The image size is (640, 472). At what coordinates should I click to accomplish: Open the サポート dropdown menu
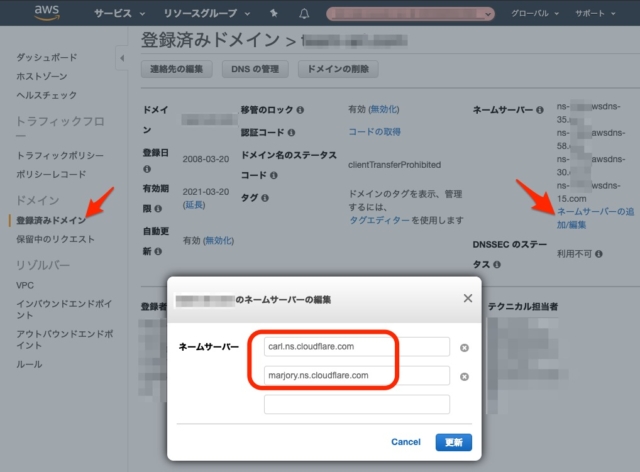(x=595, y=13)
